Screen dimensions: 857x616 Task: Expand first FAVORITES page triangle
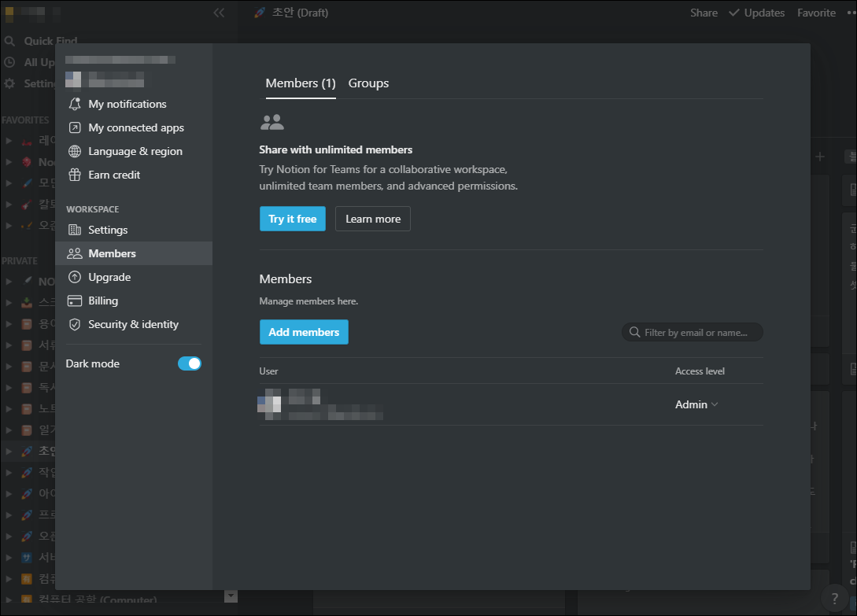coord(9,141)
